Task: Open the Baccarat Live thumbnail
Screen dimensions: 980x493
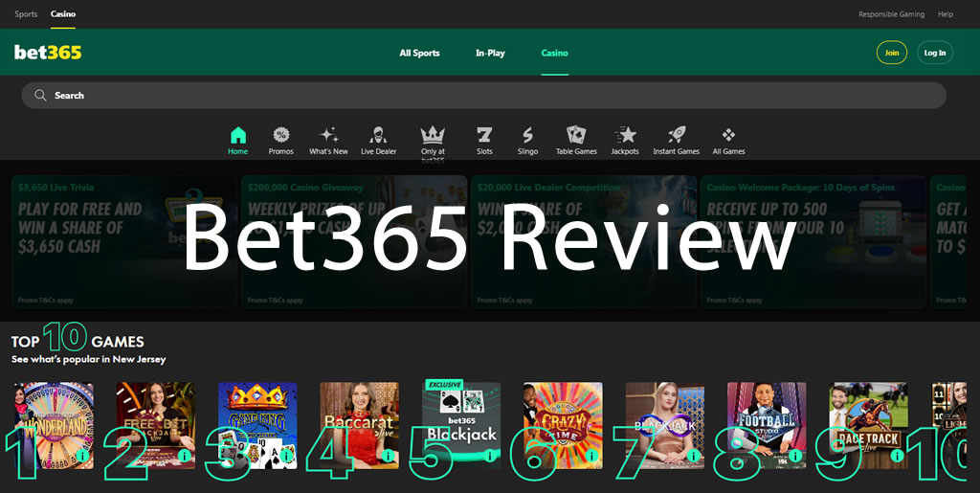Action: click(360, 426)
